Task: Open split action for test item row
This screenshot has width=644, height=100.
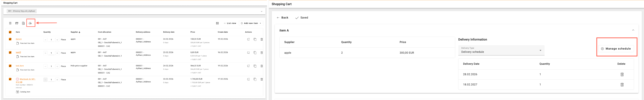Action: point(248,66)
